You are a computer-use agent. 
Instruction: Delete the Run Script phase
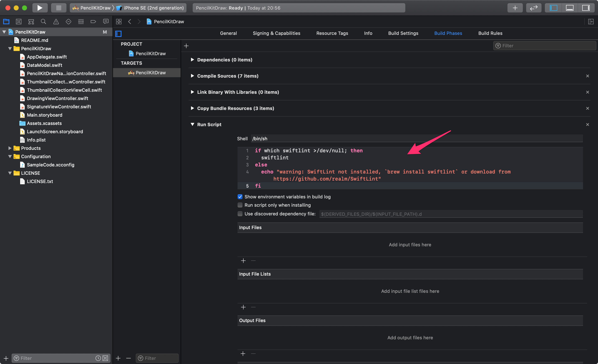pos(587,124)
